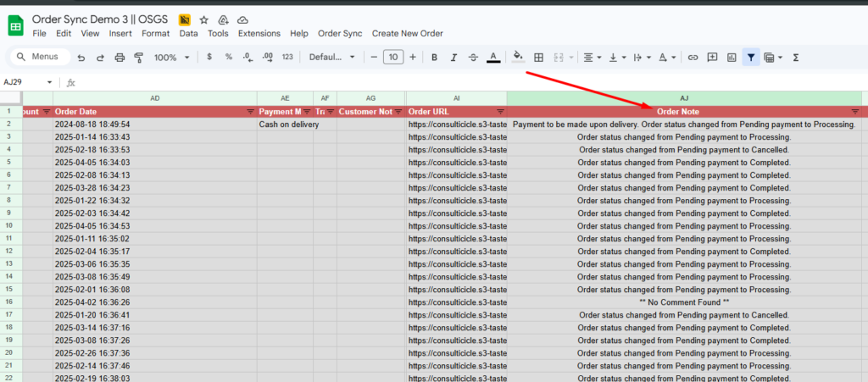Open the Name box dropdown arrow
This screenshot has width=868, height=382.
tap(49, 82)
